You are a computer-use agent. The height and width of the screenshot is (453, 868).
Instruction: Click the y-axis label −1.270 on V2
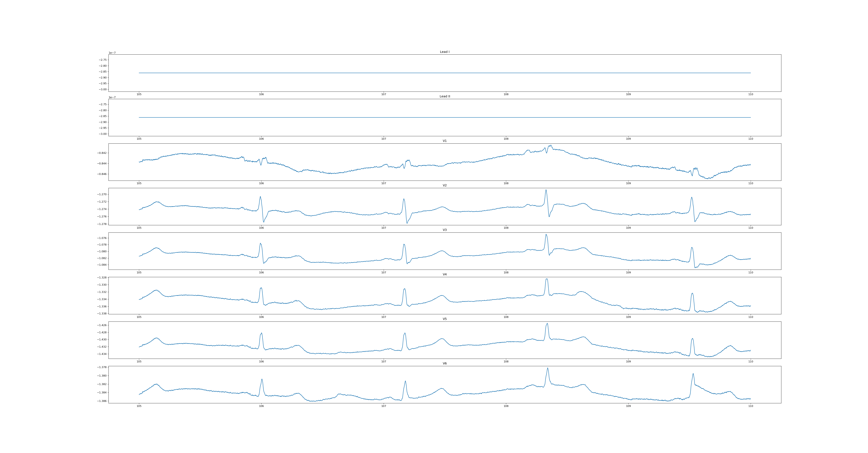point(102,194)
